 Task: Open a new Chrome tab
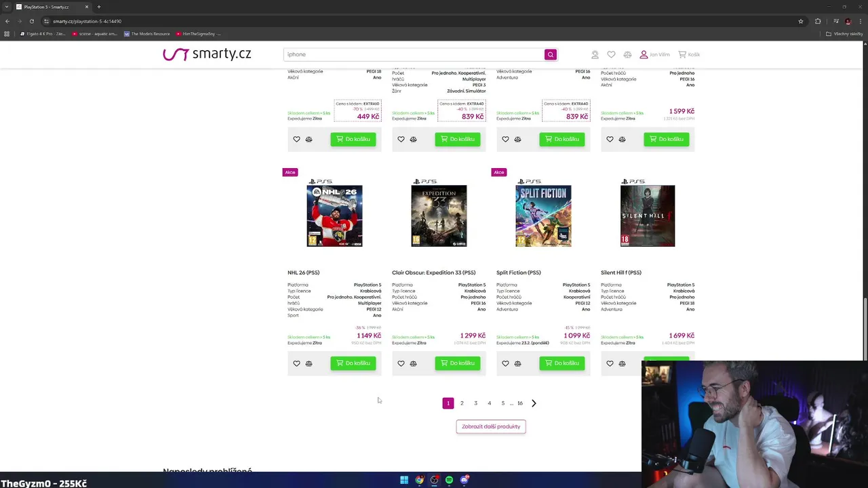99,7
